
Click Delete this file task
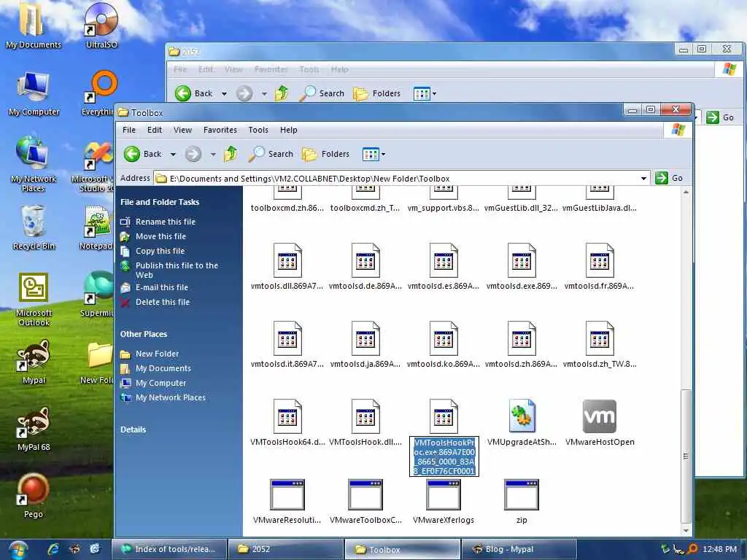[x=163, y=302]
